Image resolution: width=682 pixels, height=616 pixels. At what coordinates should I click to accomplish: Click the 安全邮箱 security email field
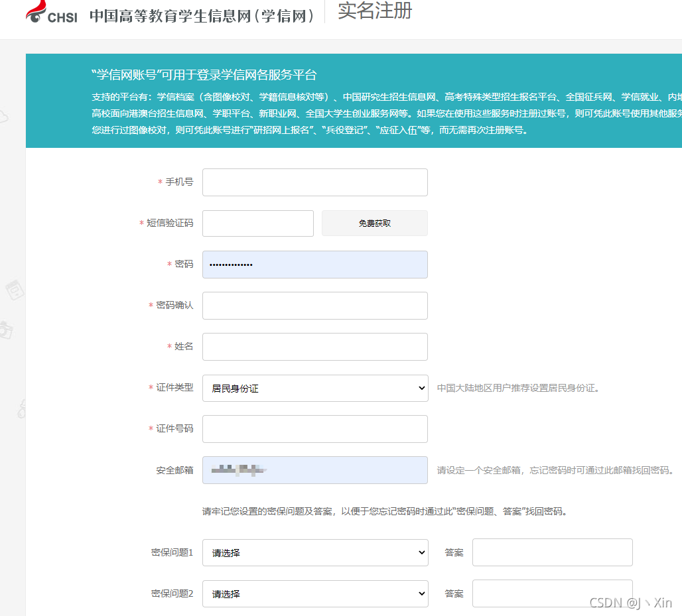(x=315, y=470)
